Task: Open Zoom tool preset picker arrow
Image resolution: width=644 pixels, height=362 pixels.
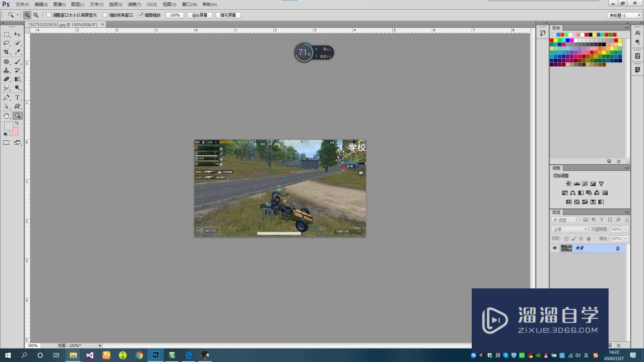Action: point(17,15)
